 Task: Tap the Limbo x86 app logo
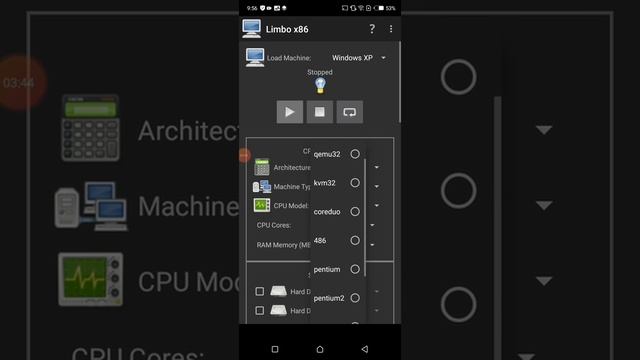(x=251, y=29)
